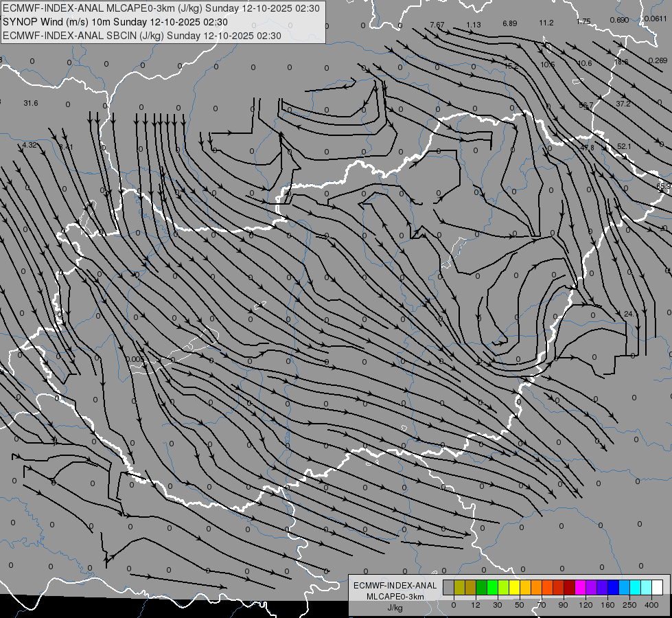The height and width of the screenshot is (618, 672).
Task: Click the sky blue legend swatch
Action: 625,587
